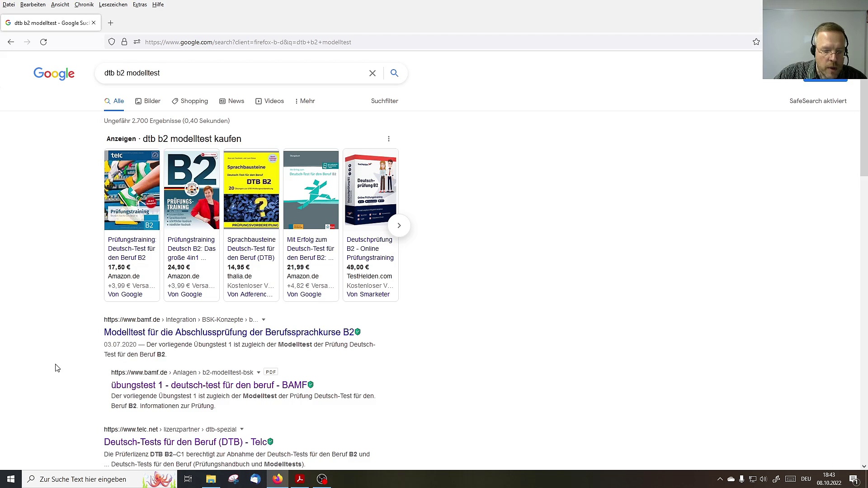Select the Sprachbausteine DTB B2 book thumbnail

coord(251,190)
